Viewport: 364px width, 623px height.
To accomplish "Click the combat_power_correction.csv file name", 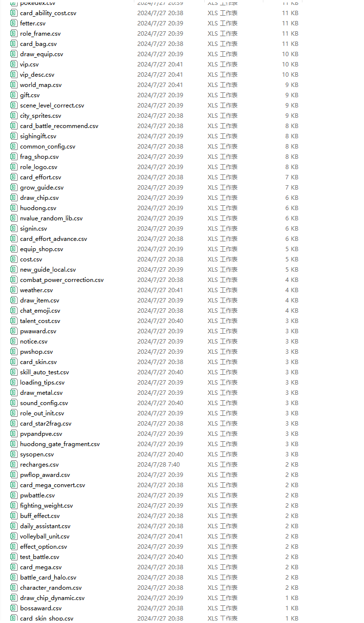I will (x=62, y=280).
